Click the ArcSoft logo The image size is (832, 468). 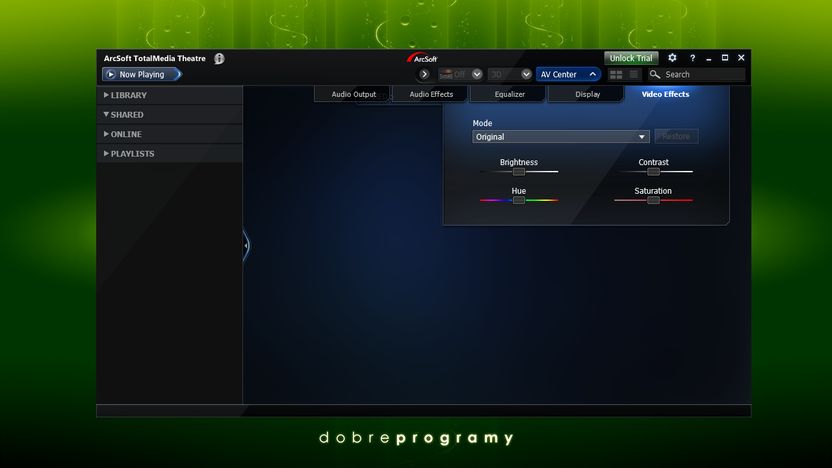pos(422,58)
